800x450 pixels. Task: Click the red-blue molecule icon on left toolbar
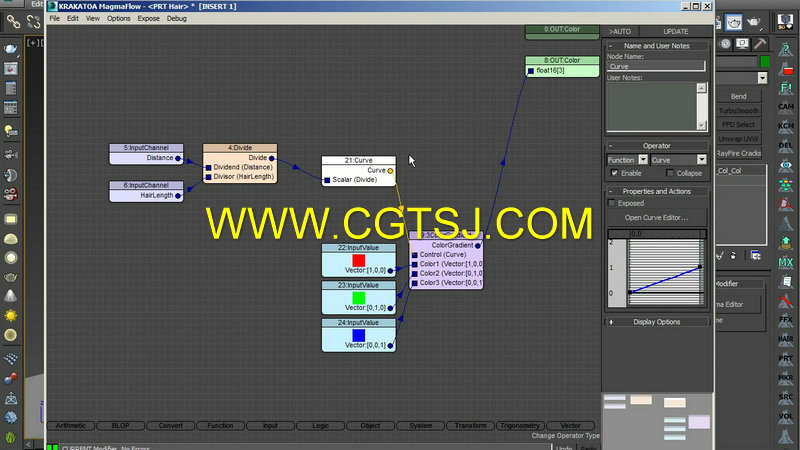point(10,379)
